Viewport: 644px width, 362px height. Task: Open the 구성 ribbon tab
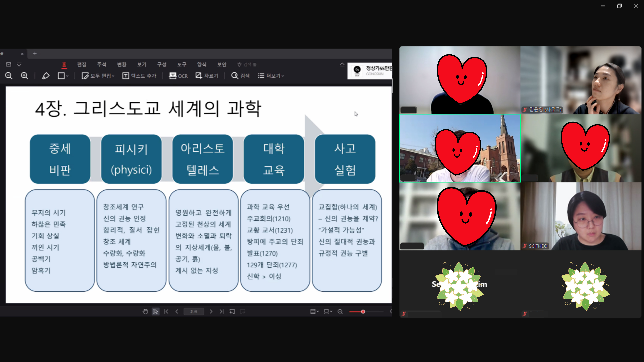pos(162,64)
